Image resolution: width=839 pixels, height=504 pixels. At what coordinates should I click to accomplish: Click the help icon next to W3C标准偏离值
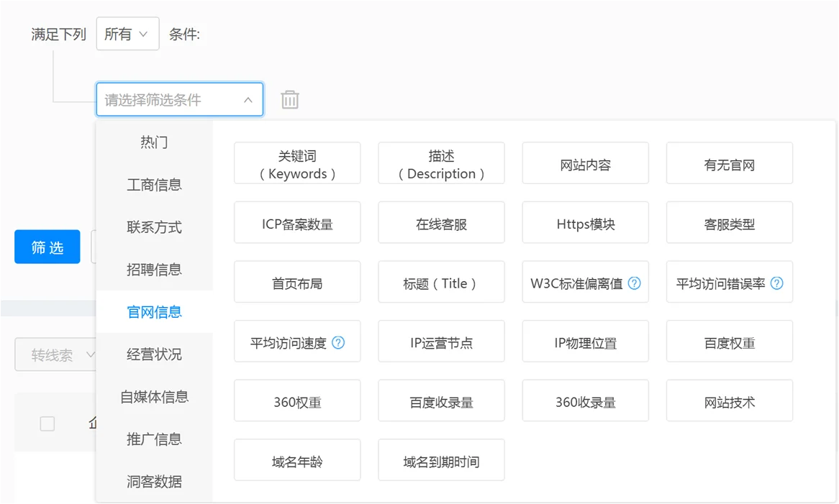pos(634,283)
